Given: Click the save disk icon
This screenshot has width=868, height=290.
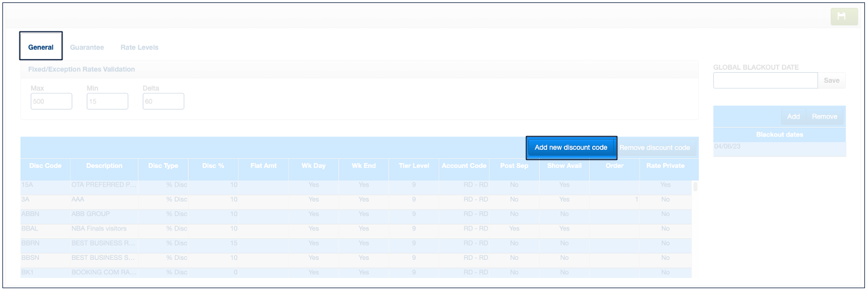Looking at the screenshot, I should (x=843, y=16).
